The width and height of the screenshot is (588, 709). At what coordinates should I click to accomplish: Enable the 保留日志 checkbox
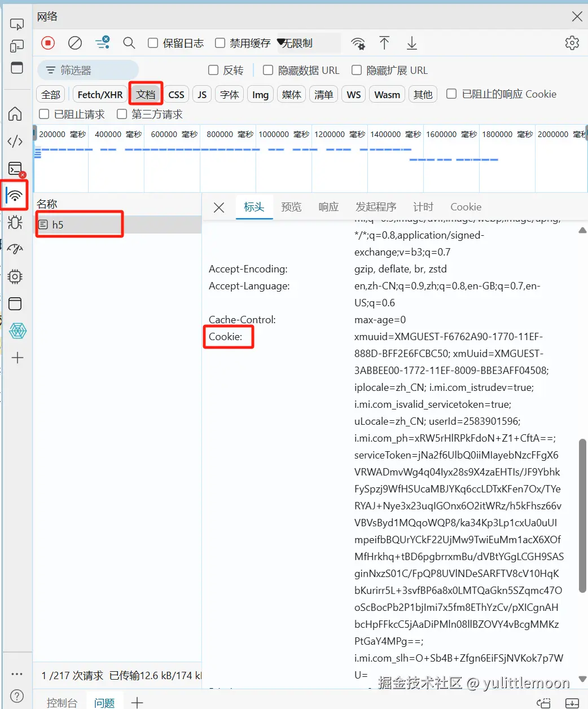153,43
